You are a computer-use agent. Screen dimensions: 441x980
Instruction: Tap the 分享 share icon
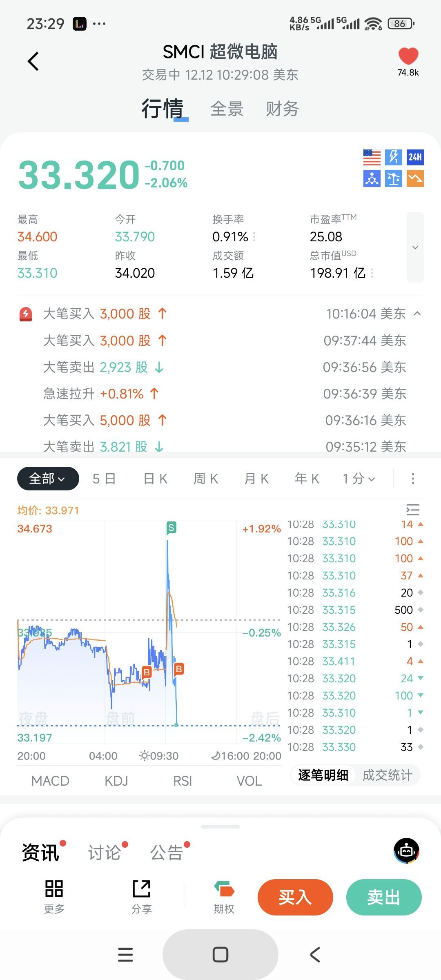(142, 896)
